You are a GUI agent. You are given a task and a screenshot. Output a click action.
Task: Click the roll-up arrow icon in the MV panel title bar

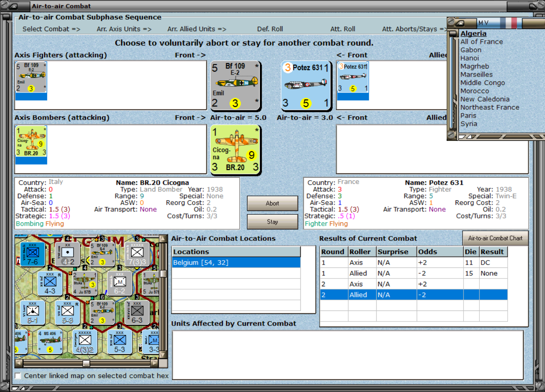(x=461, y=23)
